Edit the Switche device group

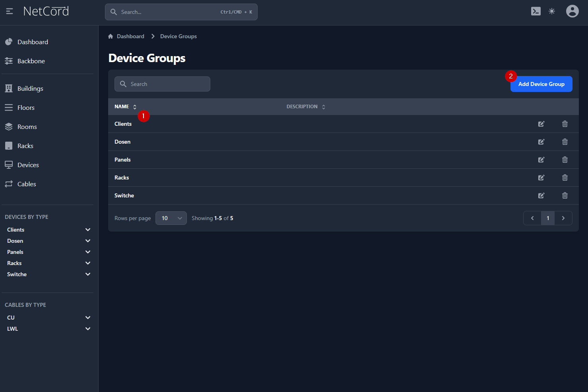tap(541, 195)
